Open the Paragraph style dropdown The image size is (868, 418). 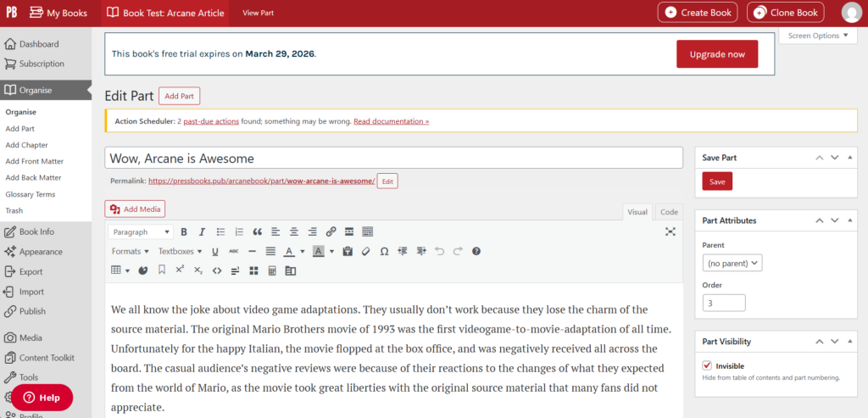[x=141, y=232]
